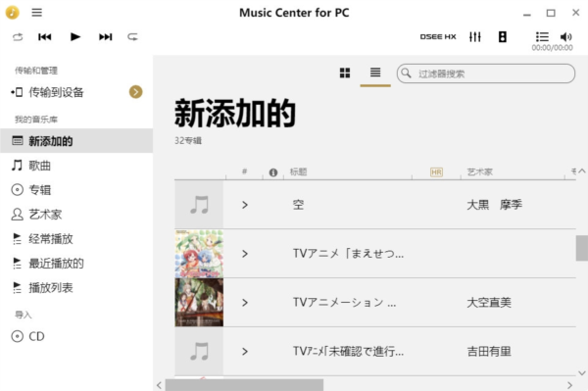Click the horizontal scrollbar thumb

coord(244,385)
